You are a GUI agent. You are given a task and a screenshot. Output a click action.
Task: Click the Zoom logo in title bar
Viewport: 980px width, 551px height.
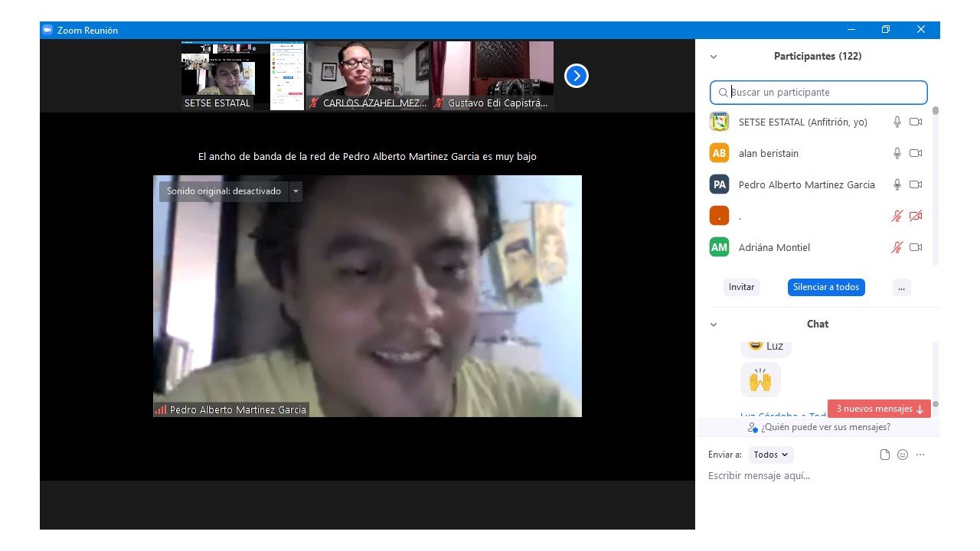point(47,30)
